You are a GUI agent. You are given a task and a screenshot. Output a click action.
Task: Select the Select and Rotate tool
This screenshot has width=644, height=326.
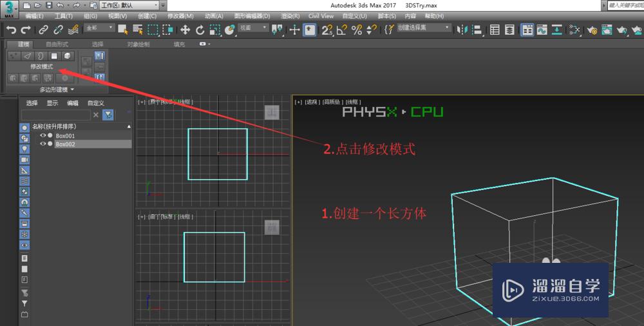(x=200, y=30)
